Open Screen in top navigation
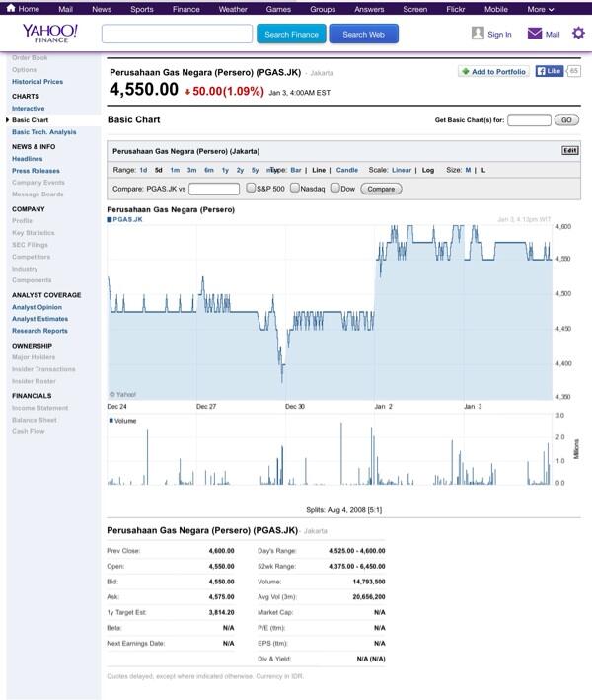 [414, 9]
